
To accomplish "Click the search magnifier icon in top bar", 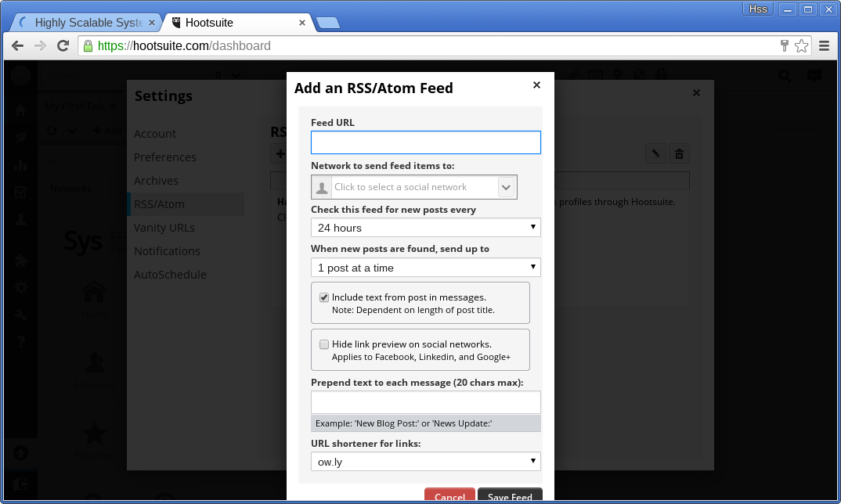I will pyautogui.click(x=785, y=76).
